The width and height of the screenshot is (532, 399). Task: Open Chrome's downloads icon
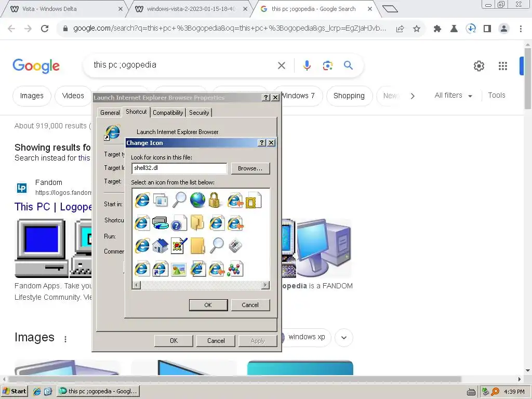point(471,29)
